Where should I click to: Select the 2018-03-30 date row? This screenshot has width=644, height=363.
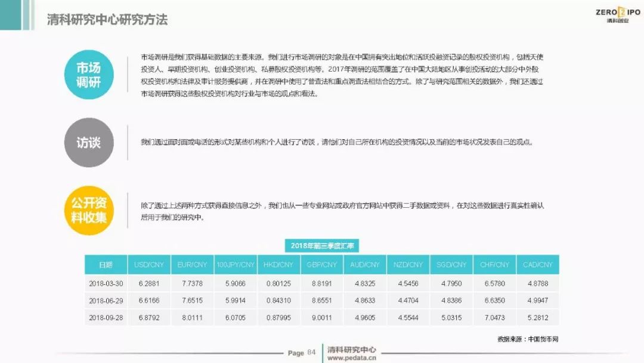click(106, 284)
